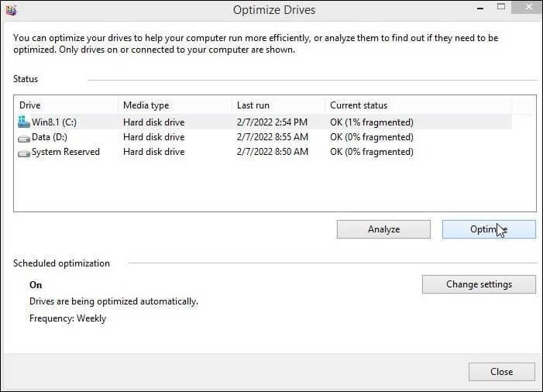Image resolution: width=543 pixels, height=392 pixels.
Task: Select the Win8.1 (C:) drive icon
Action: [x=24, y=122]
